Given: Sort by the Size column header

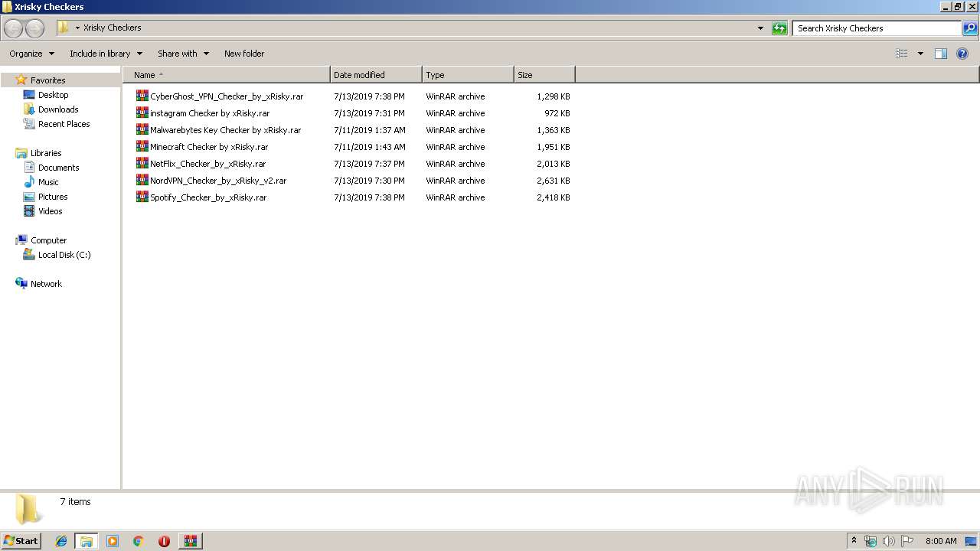Looking at the screenshot, I should [544, 75].
